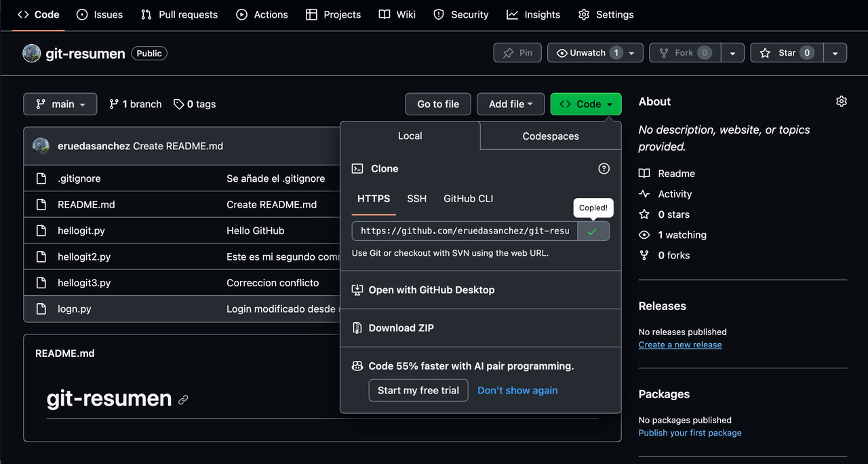Viewport: 868px width, 464px height.
Task: Click the terminal icon beside Clone
Action: click(357, 168)
